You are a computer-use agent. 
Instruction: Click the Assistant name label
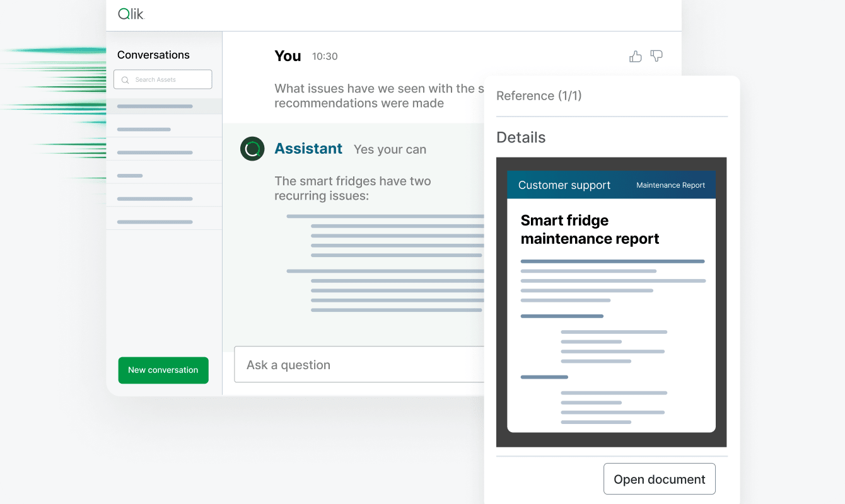tap(308, 149)
